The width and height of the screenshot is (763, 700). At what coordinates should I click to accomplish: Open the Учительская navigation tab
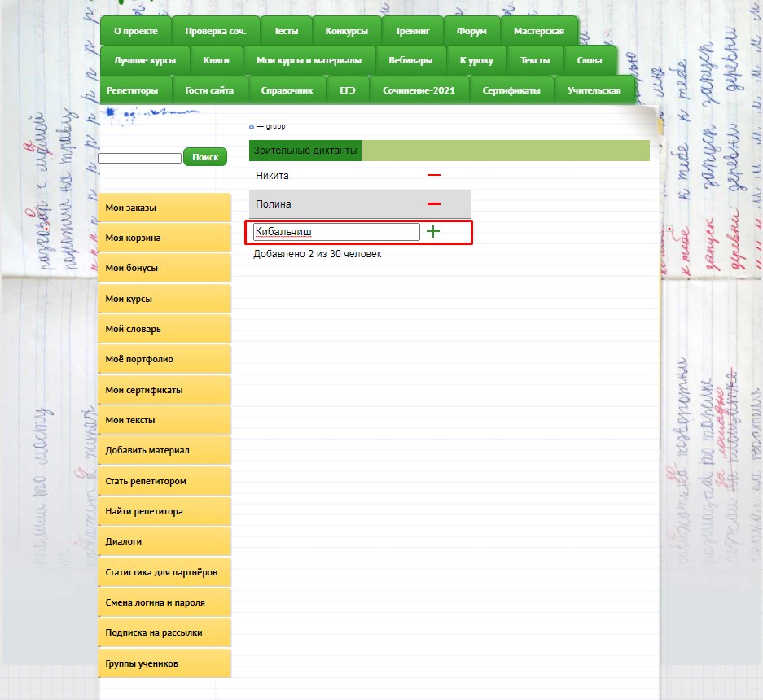(594, 90)
